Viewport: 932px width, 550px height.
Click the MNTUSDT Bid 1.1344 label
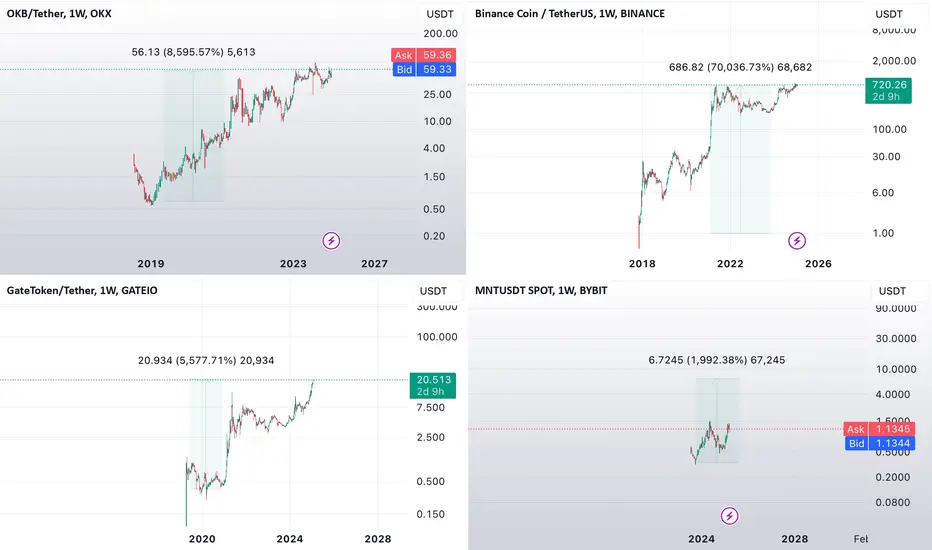click(878, 444)
